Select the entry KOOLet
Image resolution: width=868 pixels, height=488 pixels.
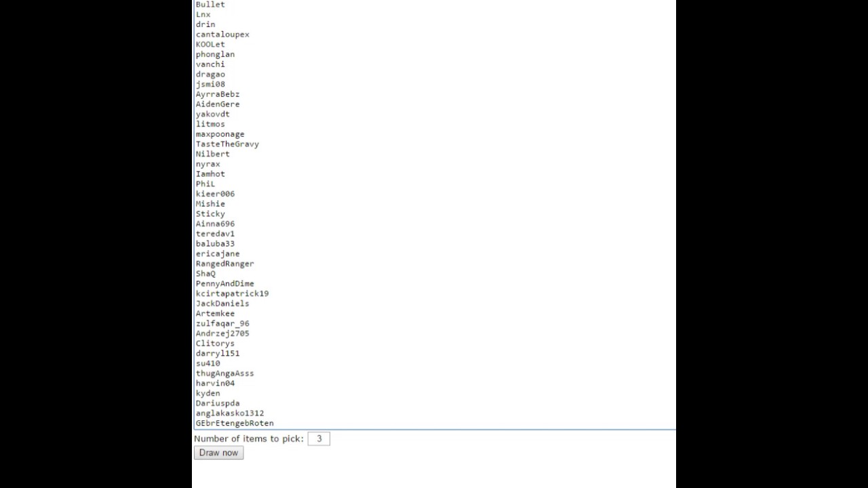(x=210, y=44)
